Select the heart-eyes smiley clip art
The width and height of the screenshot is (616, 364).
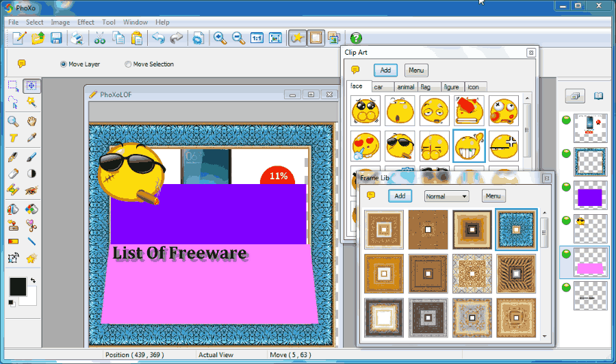pyautogui.click(x=365, y=146)
